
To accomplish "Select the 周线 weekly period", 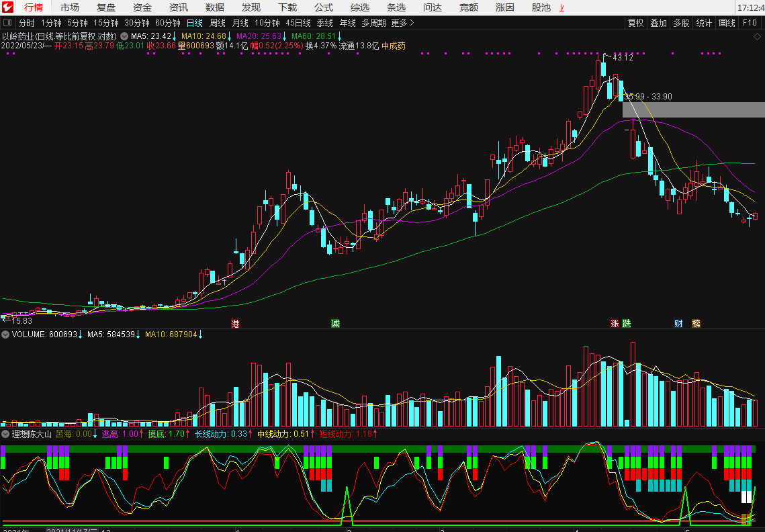I will pyautogui.click(x=218, y=23).
